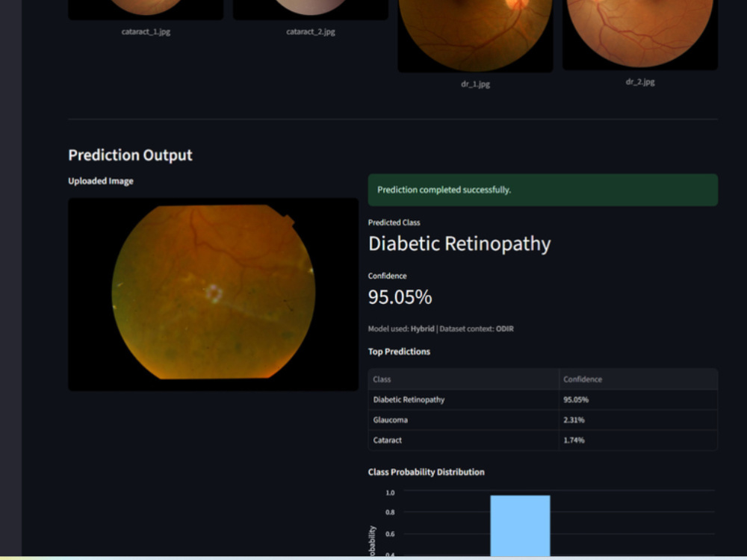Click the cataract_1.jpg file name caption
This screenshot has height=560, width=747.
(146, 32)
